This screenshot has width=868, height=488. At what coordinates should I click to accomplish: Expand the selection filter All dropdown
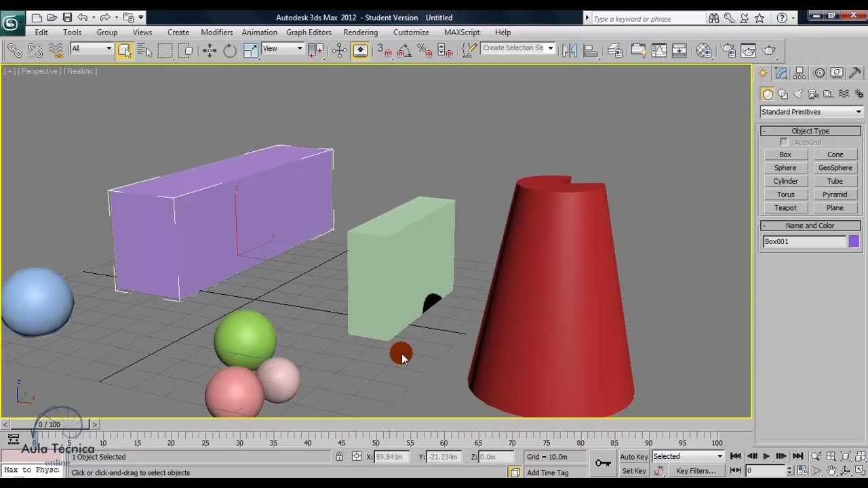click(x=92, y=48)
